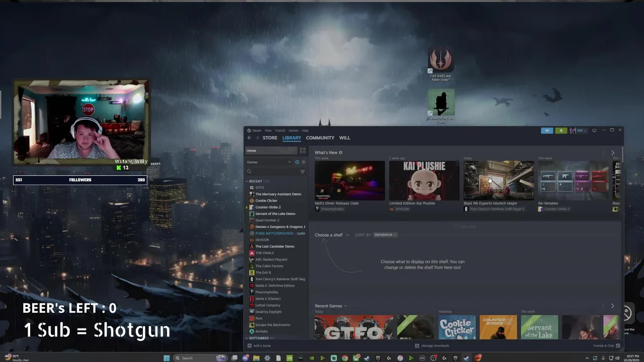
Task: Open the Alphabetical sort dropdown
Action: tap(385, 235)
